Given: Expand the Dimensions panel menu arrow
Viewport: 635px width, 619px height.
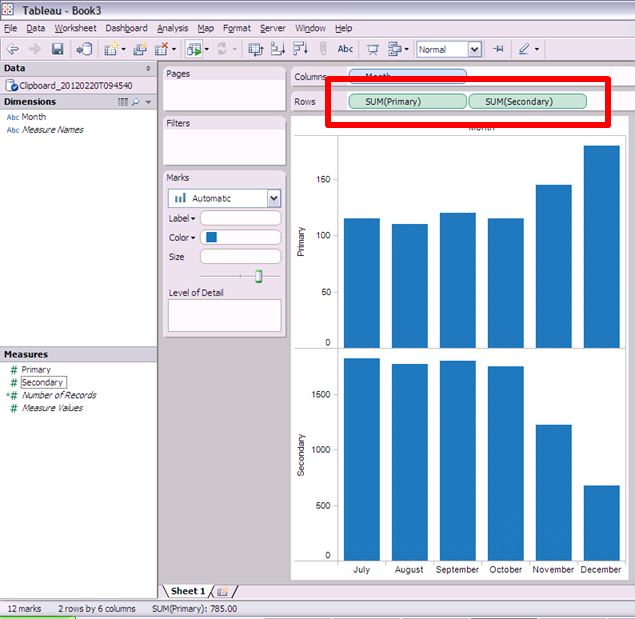Looking at the screenshot, I should point(149,102).
